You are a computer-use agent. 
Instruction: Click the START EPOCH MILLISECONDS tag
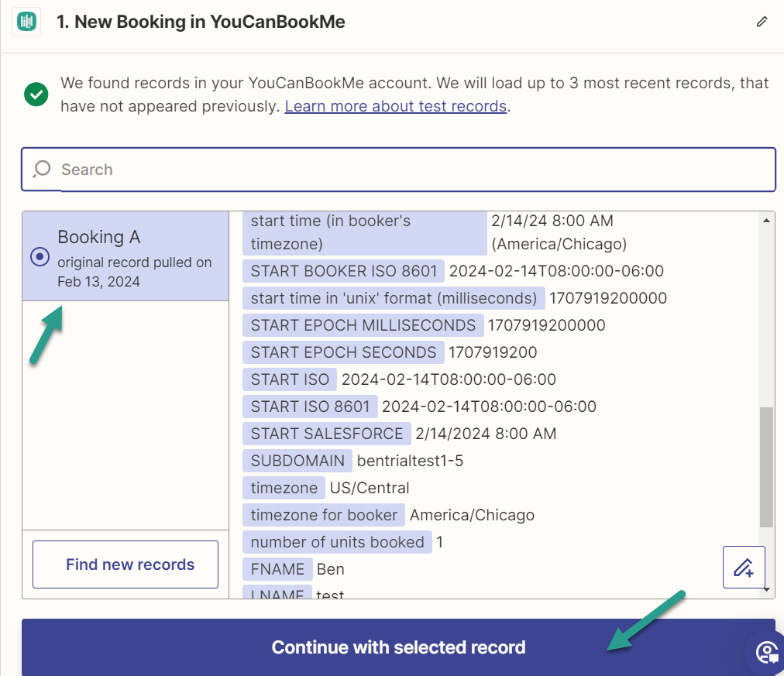click(x=363, y=324)
